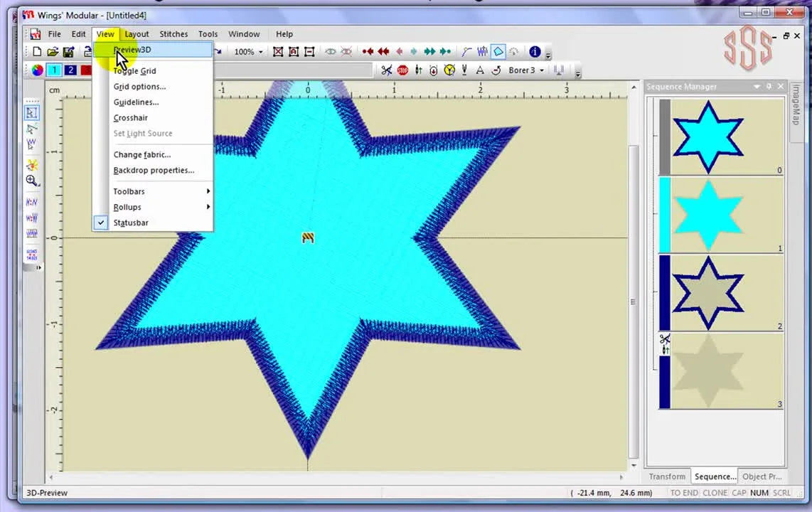Select sequence thumbnail 0 with the outlined star
This screenshot has width=812, height=512.
[721, 137]
